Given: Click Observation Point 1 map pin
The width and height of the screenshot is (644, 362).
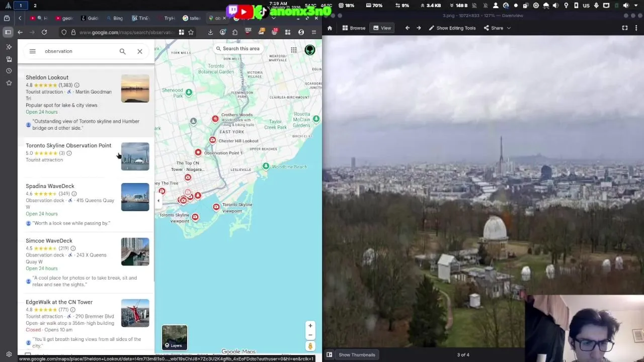Looking at the screenshot, I should pyautogui.click(x=198, y=152).
